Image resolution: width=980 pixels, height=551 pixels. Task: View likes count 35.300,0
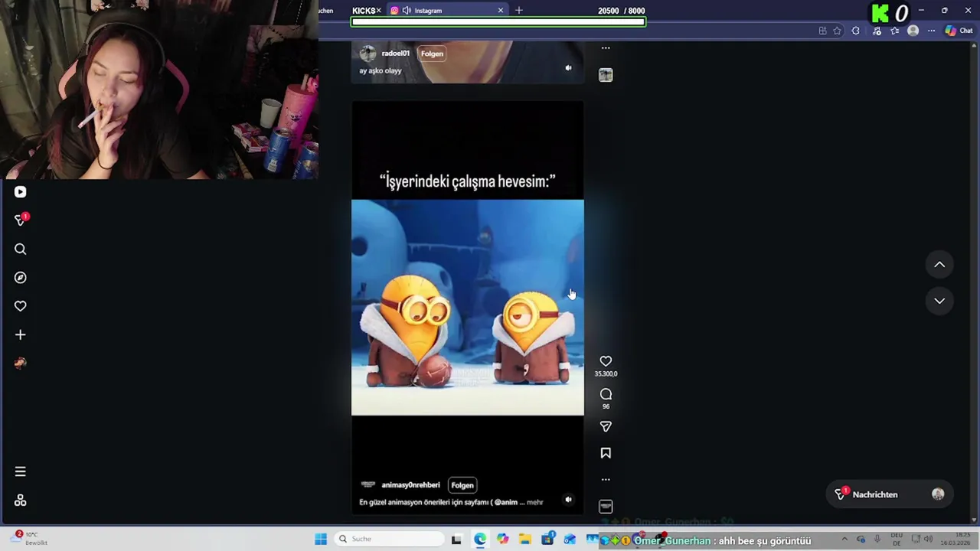(606, 374)
